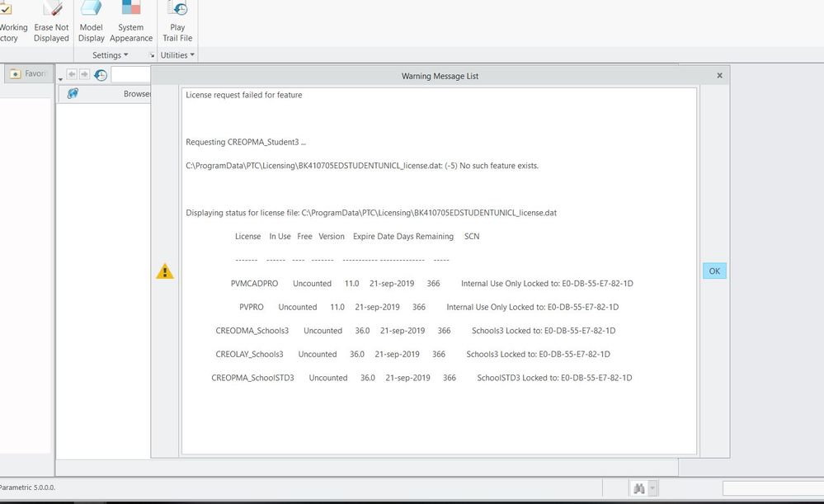Expand the Utilities group dropdown
824x504 pixels.
click(177, 55)
